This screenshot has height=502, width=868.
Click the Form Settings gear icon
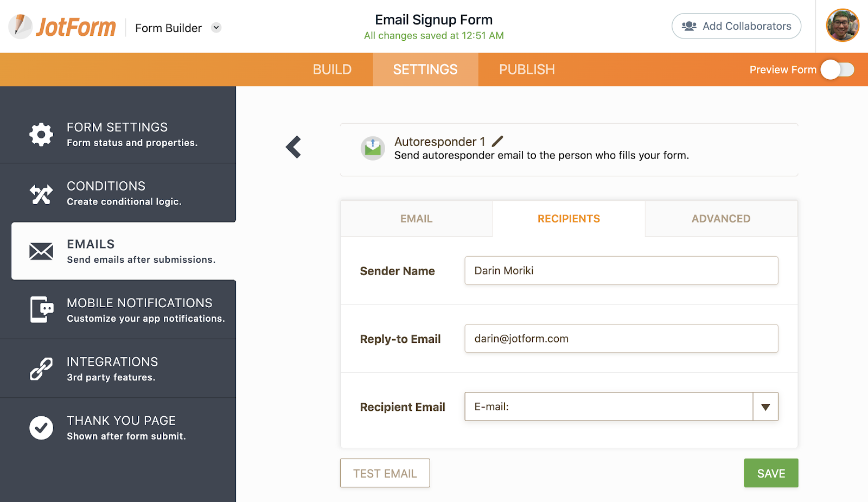(x=41, y=134)
